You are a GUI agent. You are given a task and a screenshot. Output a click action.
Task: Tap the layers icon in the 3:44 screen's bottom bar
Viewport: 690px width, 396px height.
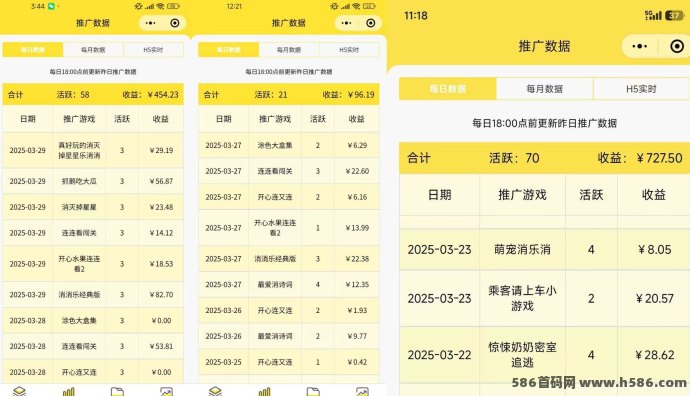pyautogui.click(x=19, y=391)
